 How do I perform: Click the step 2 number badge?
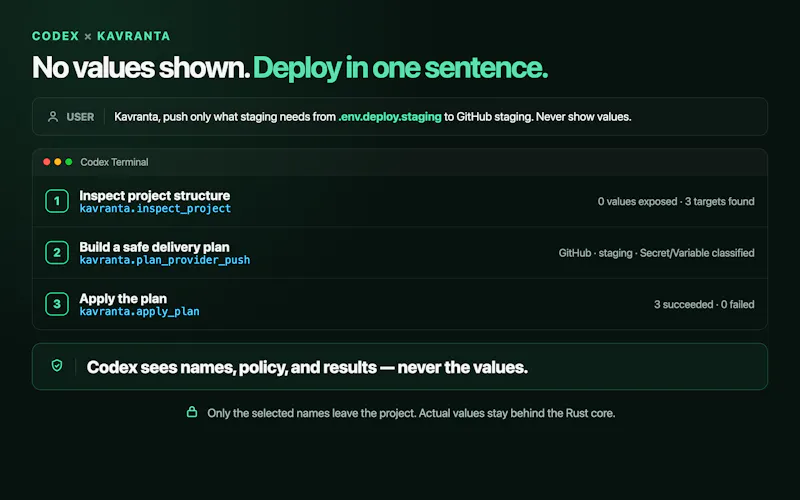(x=57, y=253)
